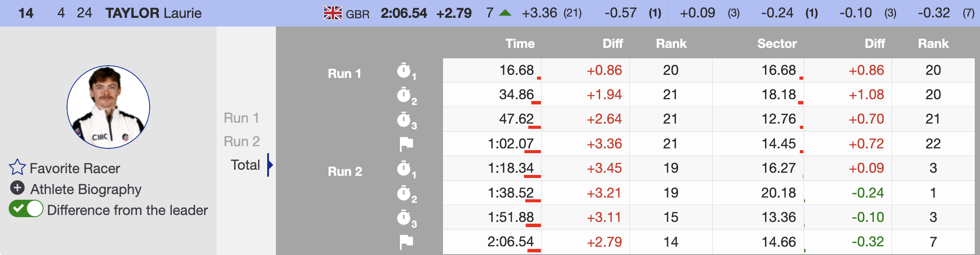Switch to the Run 2 tab
980x255 pixels.
click(242, 141)
